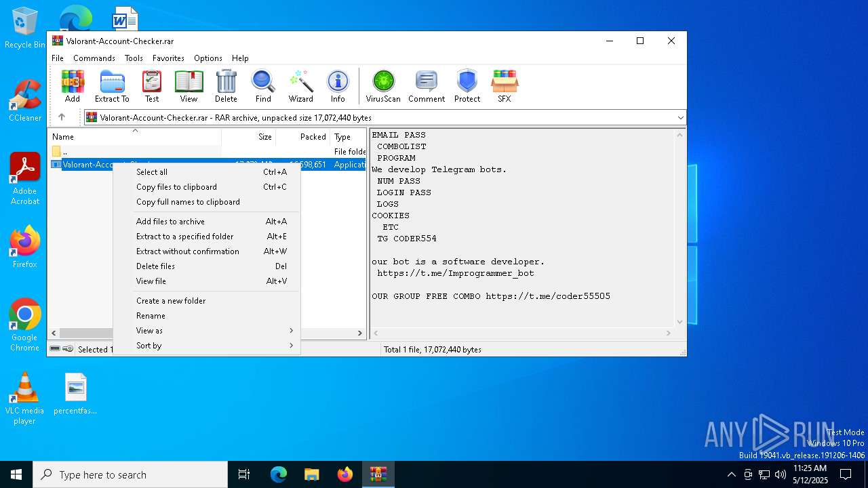Expand the archive path dropdown
Viewport: 868px width, 488px height.
pos(680,118)
